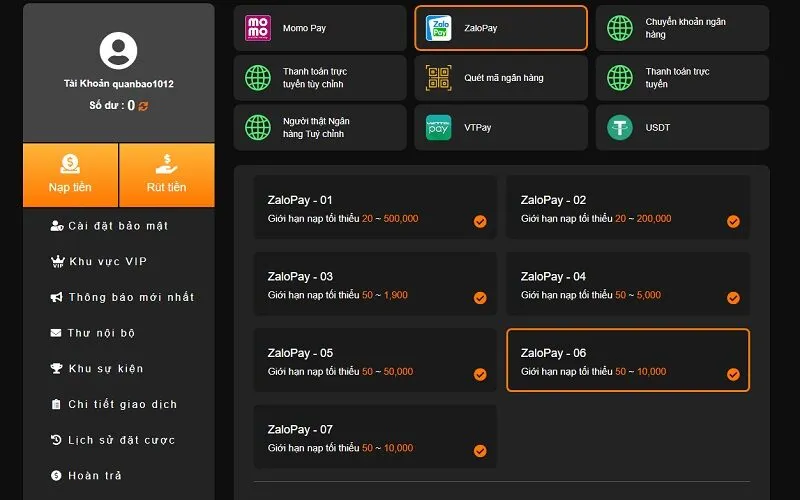Select the VTPay logo icon
Screen dimensions: 800x500
point(438,128)
